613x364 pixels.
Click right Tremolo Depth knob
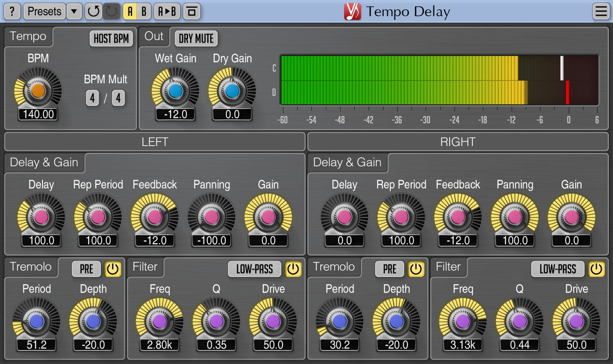pyautogui.click(x=396, y=321)
